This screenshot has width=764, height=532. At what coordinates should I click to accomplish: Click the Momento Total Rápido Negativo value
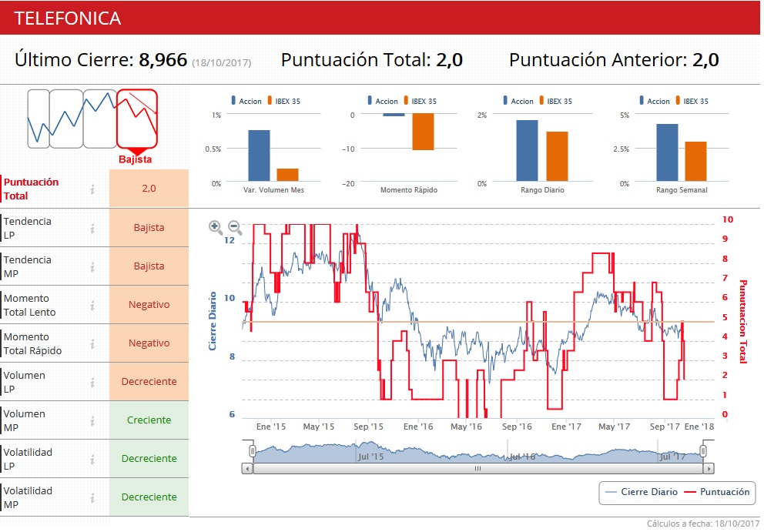tap(149, 343)
